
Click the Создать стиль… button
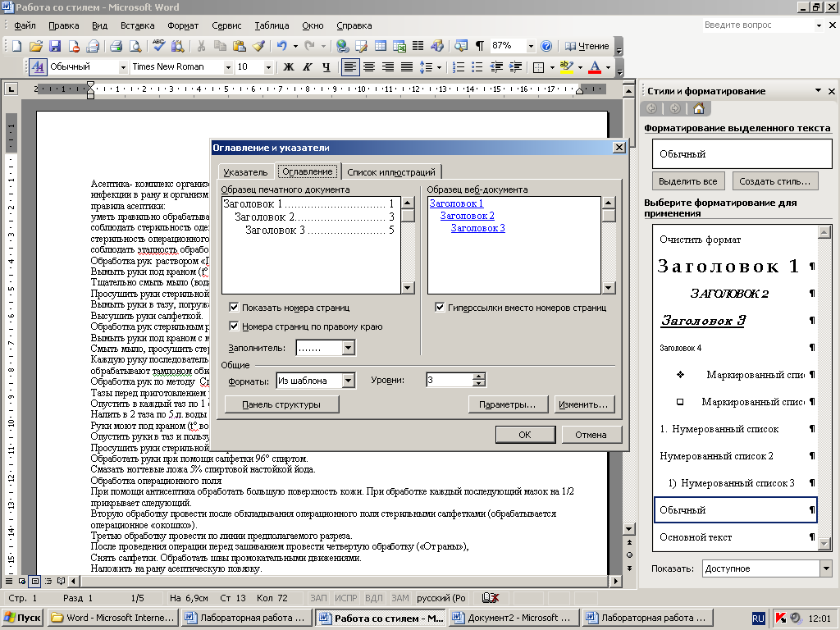click(774, 181)
